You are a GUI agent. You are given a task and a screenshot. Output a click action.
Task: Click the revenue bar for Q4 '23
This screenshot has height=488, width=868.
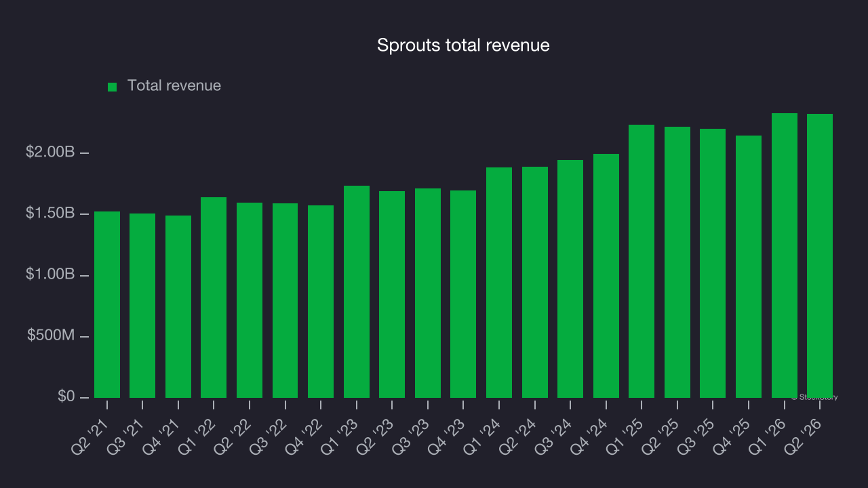point(463,294)
